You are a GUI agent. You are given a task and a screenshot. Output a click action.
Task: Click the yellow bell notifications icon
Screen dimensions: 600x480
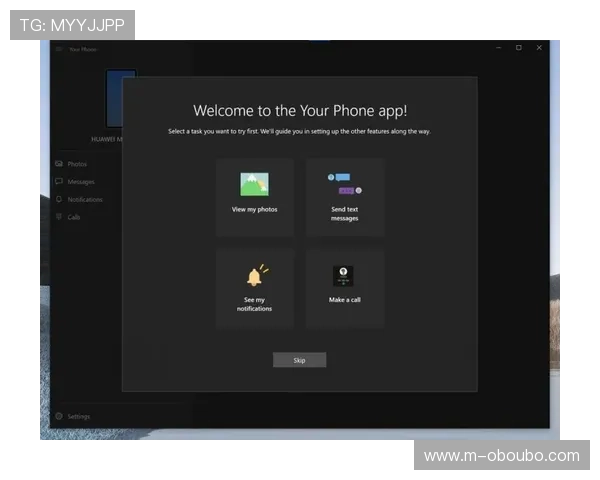point(255,275)
